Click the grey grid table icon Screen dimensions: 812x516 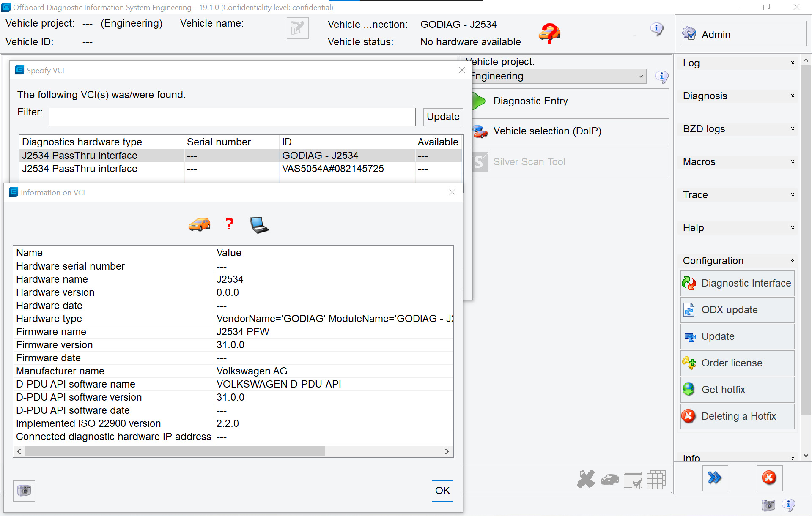click(656, 480)
